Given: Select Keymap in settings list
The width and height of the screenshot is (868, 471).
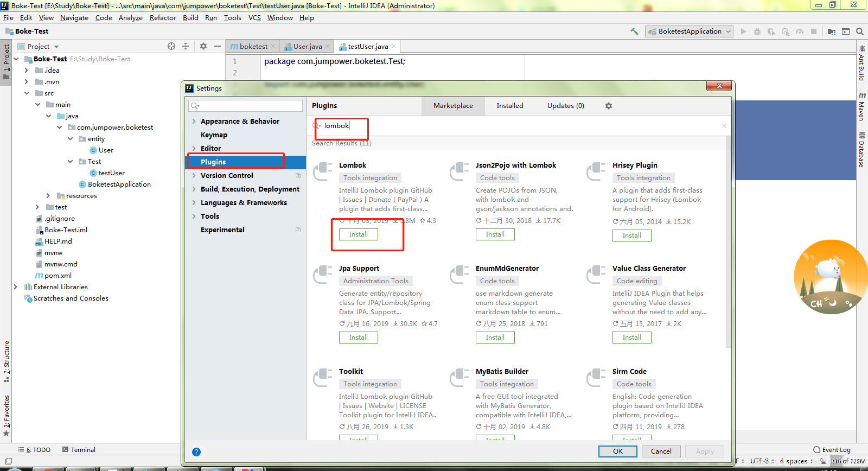Looking at the screenshot, I should [x=247, y=135].
